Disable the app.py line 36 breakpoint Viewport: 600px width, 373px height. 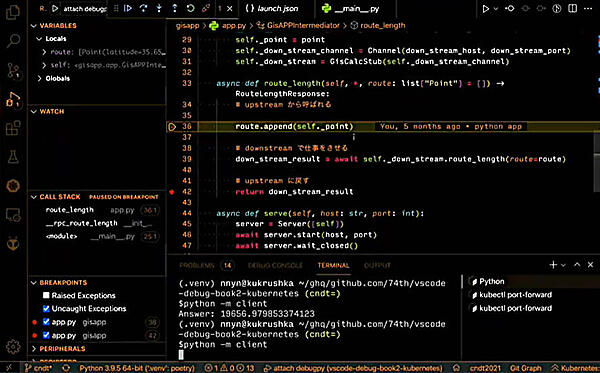click(x=46, y=322)
